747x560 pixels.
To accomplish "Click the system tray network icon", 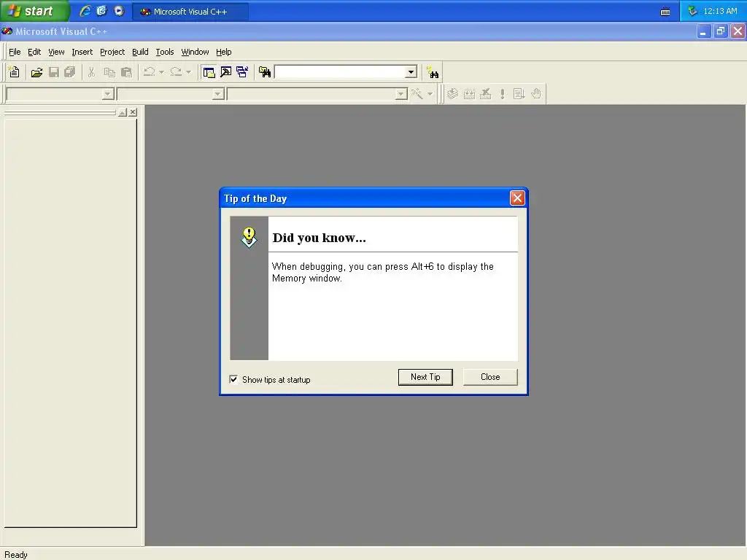I will (x=693, y=11).
